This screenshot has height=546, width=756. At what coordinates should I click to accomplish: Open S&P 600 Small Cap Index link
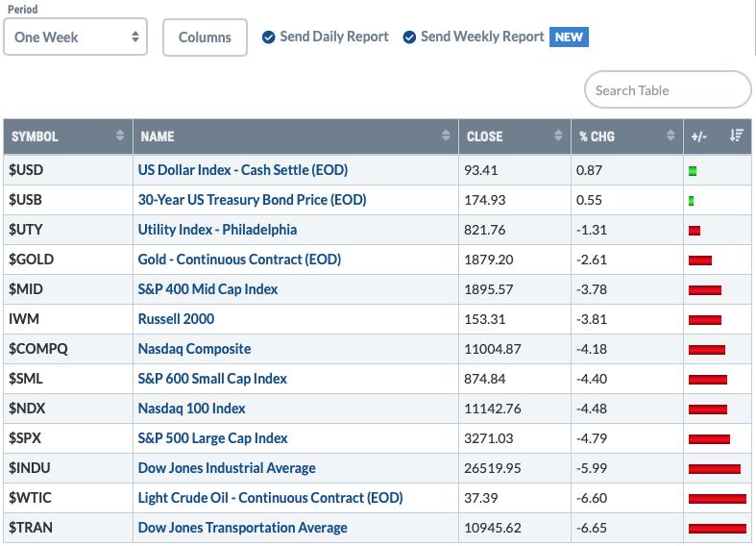click(212, 379)
